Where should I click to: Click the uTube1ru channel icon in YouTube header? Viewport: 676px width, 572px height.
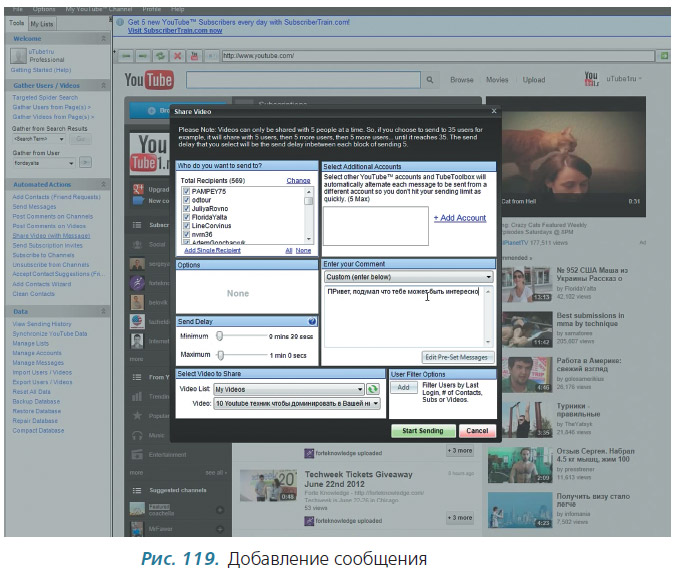592,78
